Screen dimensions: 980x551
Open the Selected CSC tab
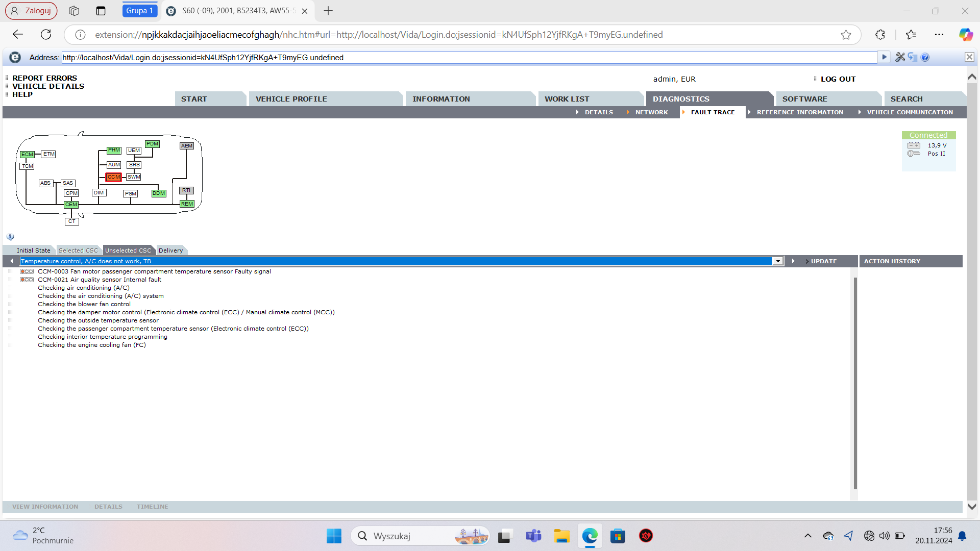tap(78, 251)
